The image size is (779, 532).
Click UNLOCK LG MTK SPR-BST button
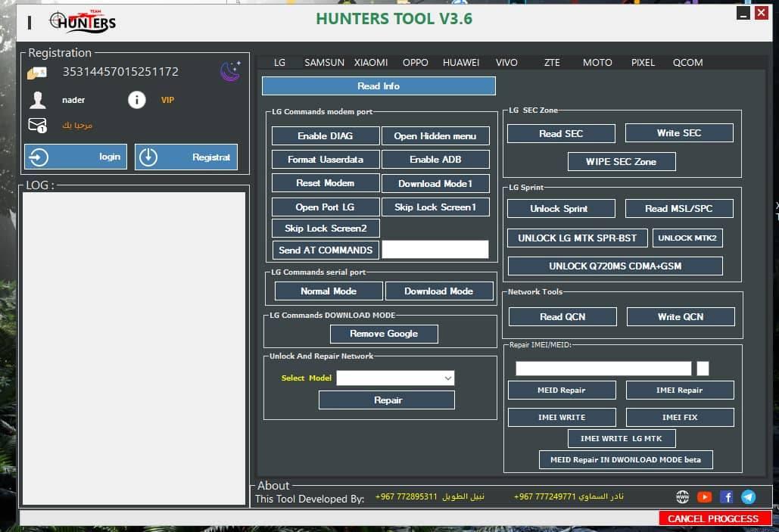tap(578, 238)
